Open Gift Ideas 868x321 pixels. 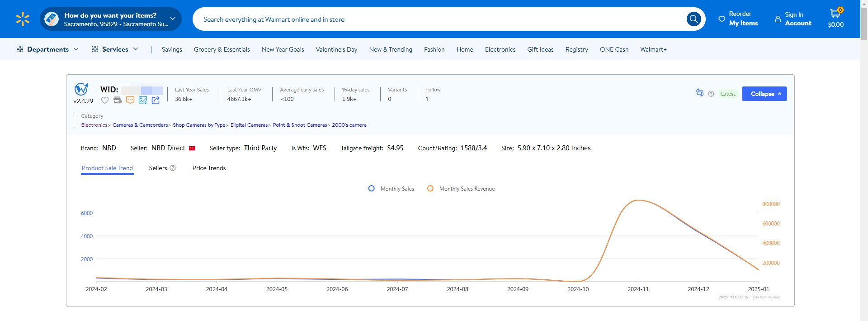point(540,49)
